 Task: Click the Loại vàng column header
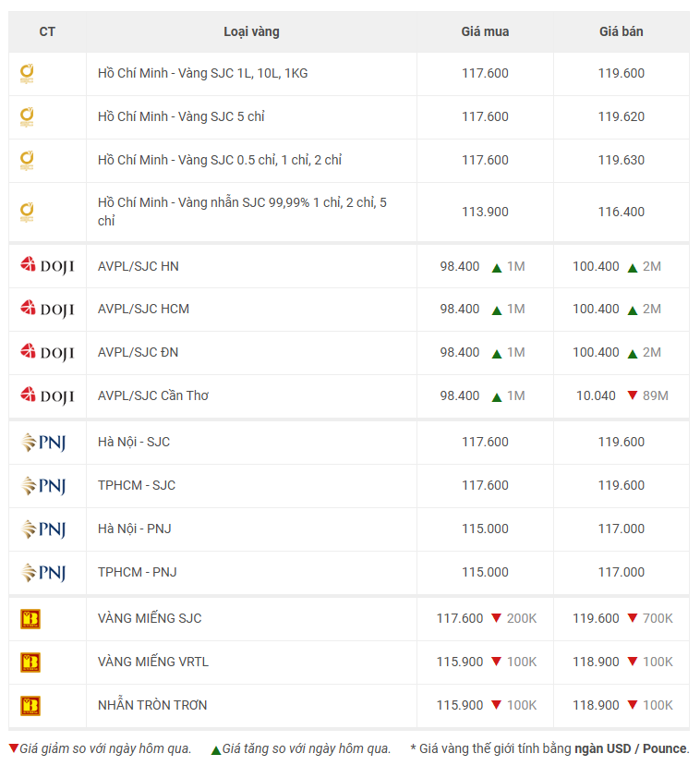point(251,31)
